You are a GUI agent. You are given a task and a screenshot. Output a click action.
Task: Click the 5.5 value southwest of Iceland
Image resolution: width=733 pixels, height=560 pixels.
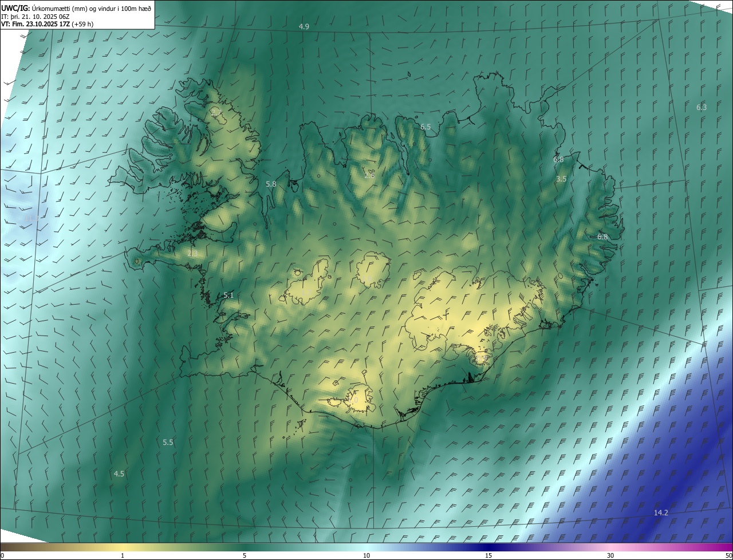coord(168,442)
